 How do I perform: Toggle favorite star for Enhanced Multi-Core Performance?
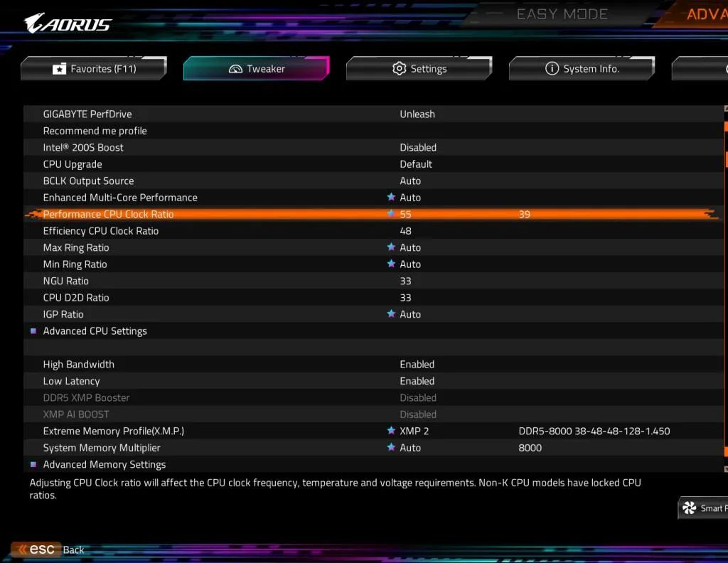[391, 197]
